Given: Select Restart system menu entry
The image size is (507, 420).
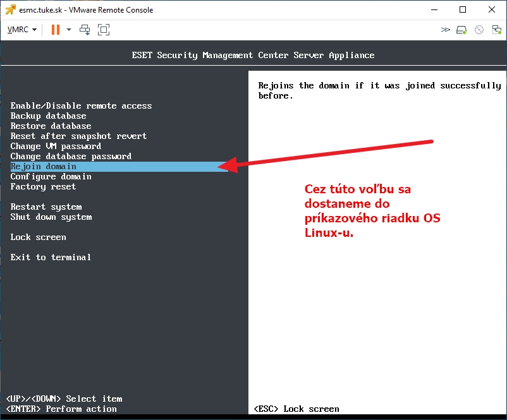Looking at the screenshot, I should (46, 207).
